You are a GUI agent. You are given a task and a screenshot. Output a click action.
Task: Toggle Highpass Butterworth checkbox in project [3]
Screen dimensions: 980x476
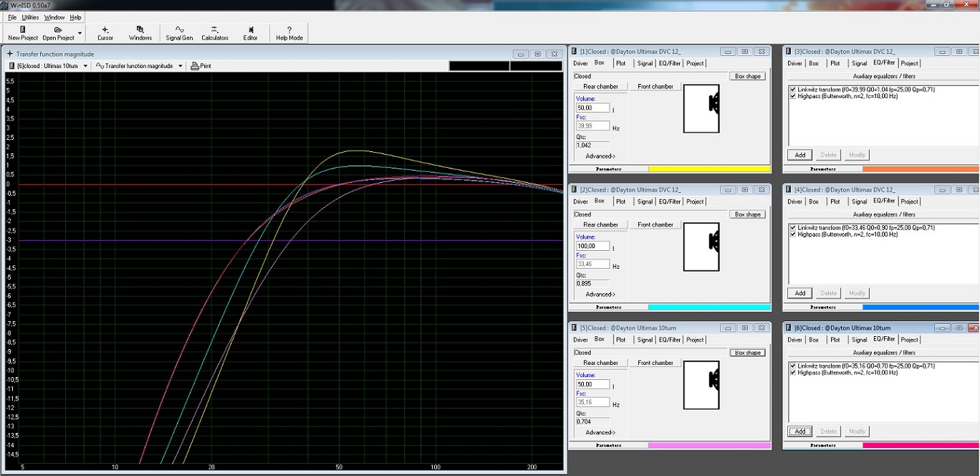[x=792, y=96]
